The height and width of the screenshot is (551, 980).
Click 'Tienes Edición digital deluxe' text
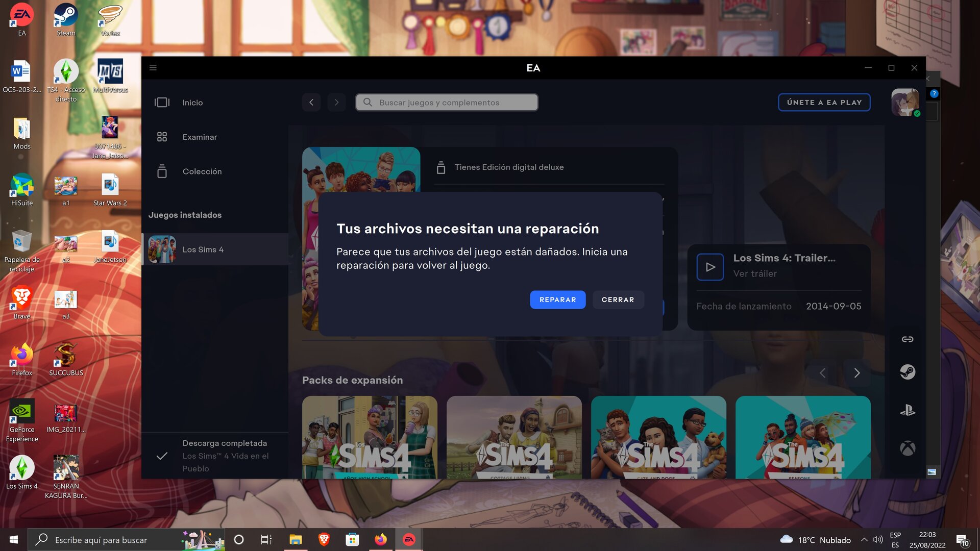point(509,167)
